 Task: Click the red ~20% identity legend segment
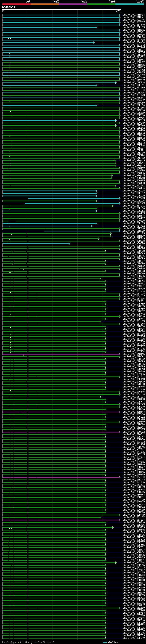pyautogui.click(x=16, y=4)
